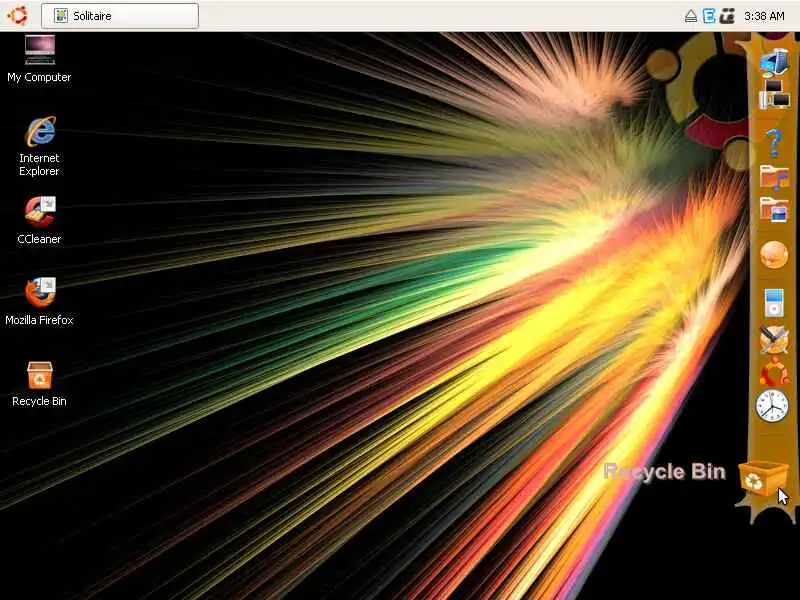This screenshot has width=800, height=600.
Task: Click the 3:38 AM clock
Action: pos(764,16)
